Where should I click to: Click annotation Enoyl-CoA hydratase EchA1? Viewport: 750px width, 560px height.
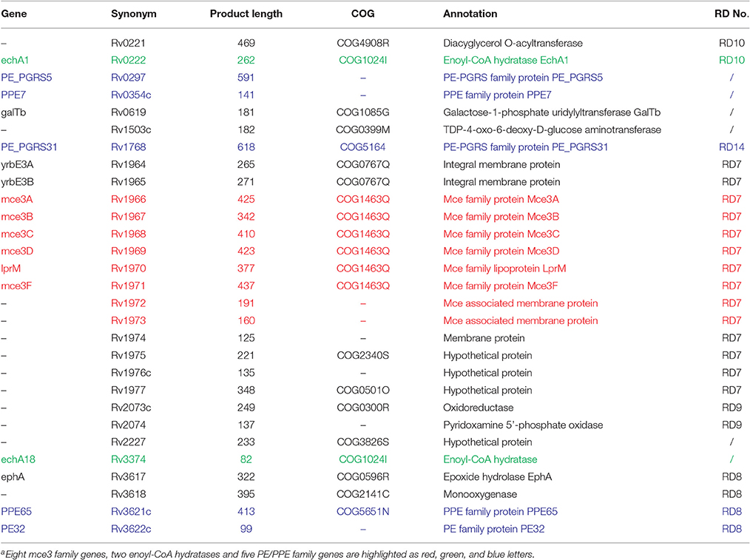pyautogui.click(x=506, y=60)
